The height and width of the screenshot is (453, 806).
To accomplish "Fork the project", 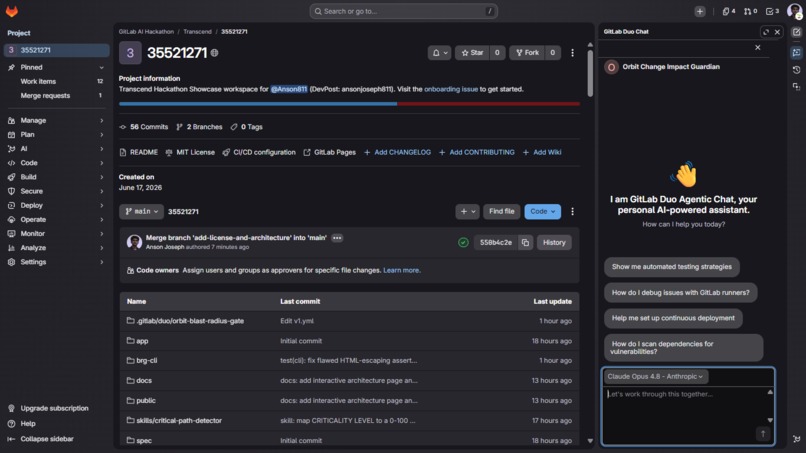I will [x=527, y=53].
